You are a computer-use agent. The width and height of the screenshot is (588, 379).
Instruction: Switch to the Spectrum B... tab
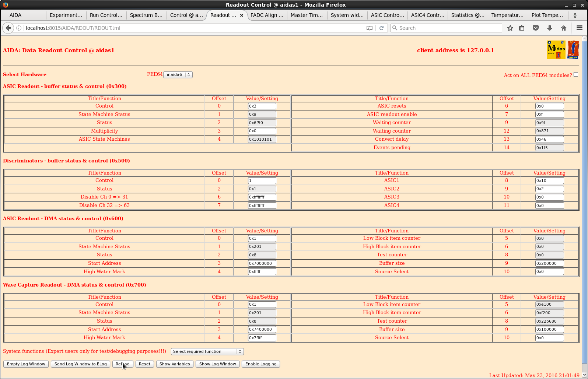146,15
